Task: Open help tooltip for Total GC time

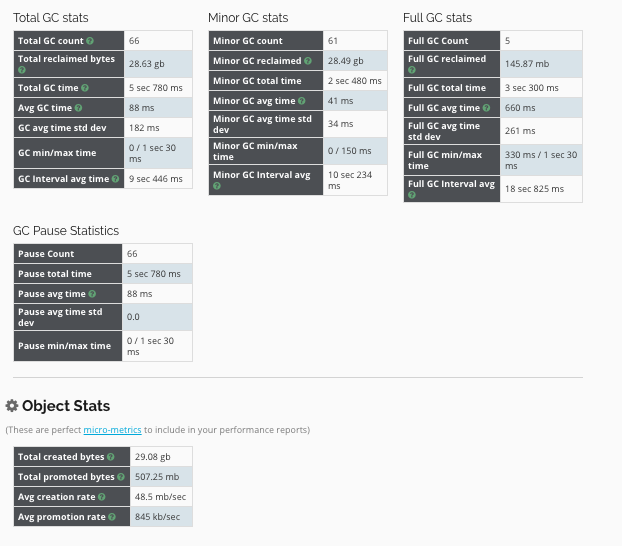Action: coord(86,89)
